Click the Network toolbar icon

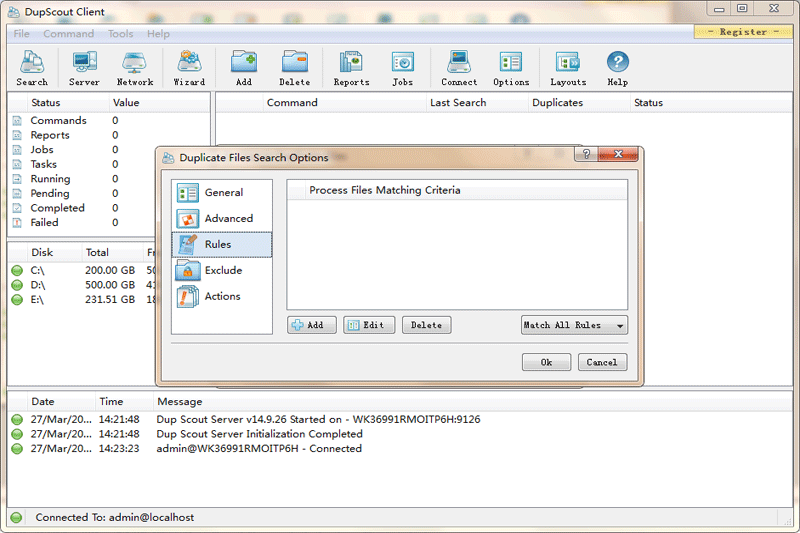pyautogui.click(x=135, y=69)
